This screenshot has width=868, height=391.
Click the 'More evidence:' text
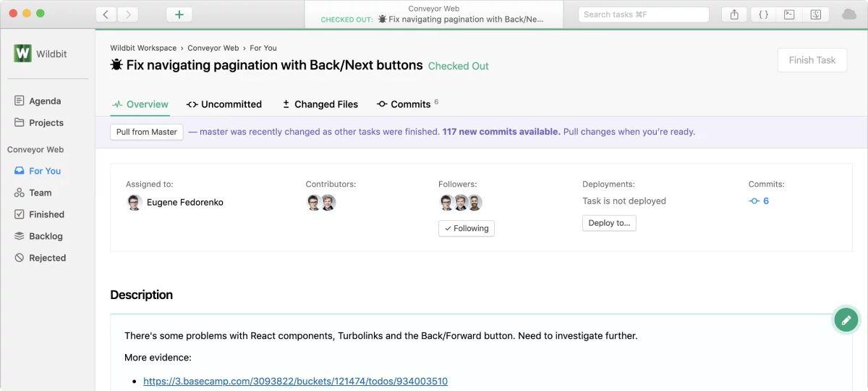point(158,358)
